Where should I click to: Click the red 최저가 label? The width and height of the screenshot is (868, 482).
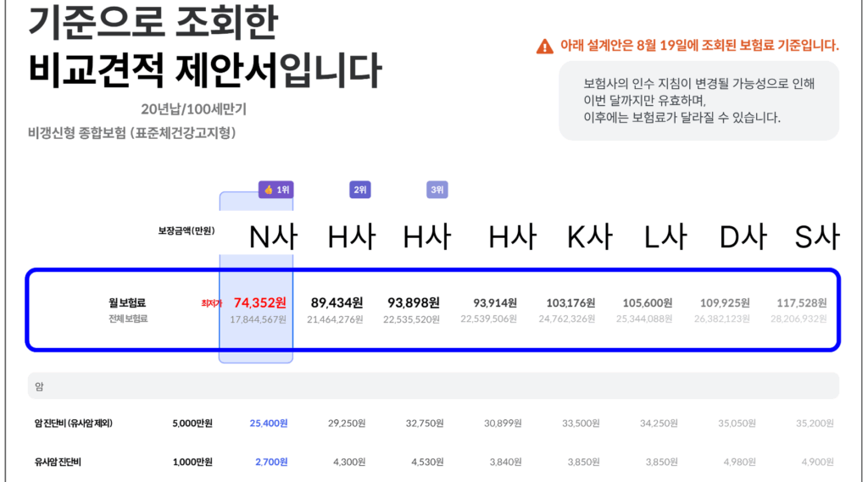click(x=211, y=303)
